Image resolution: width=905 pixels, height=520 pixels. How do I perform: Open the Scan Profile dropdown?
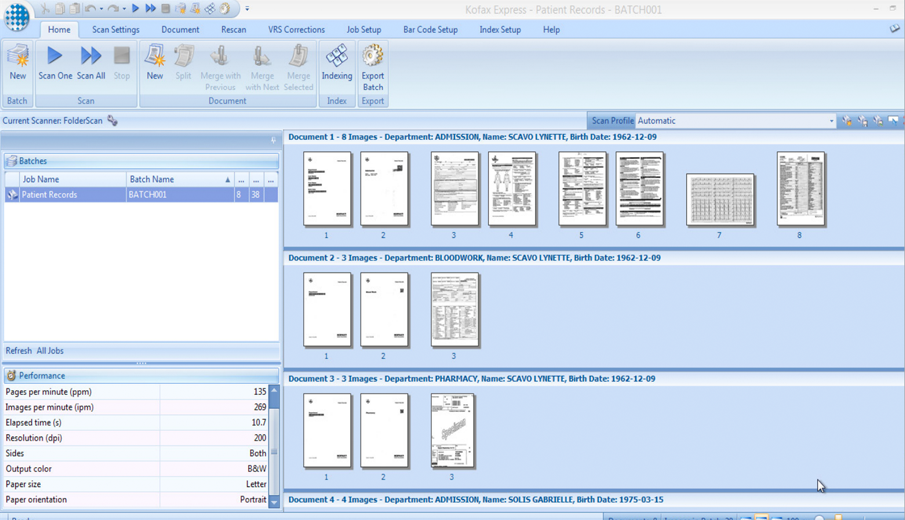point(830,121)
